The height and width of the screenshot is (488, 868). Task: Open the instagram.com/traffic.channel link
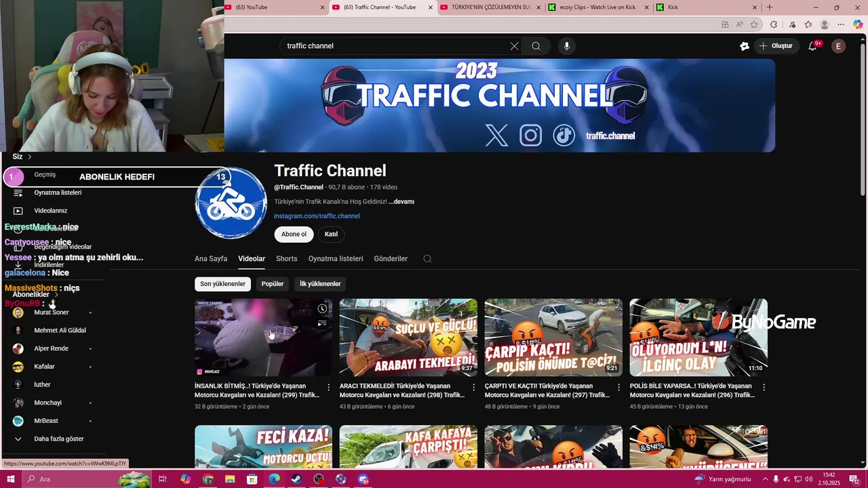[x=317, y=216]
